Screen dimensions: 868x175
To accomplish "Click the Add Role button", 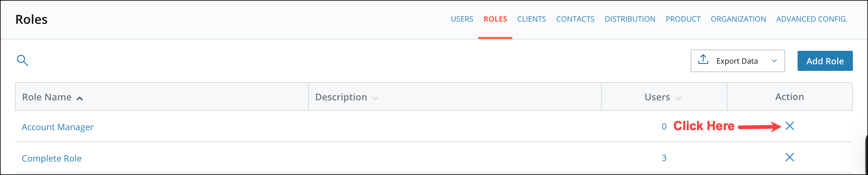I will tap(825, 61).
